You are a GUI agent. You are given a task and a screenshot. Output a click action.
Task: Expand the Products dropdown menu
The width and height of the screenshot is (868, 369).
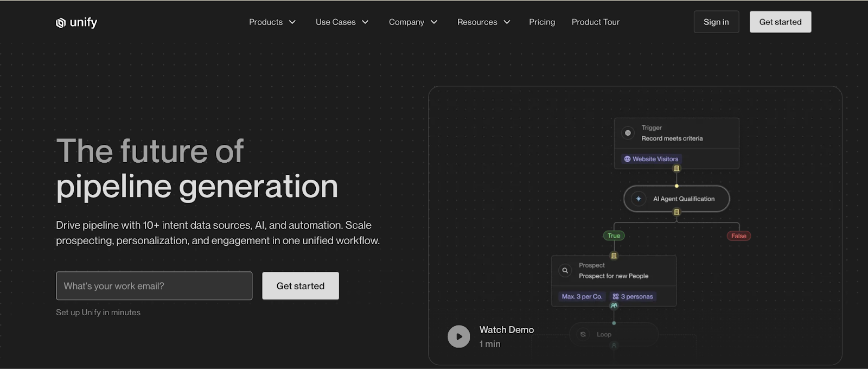pyautogui.click(x=272, y=22)
